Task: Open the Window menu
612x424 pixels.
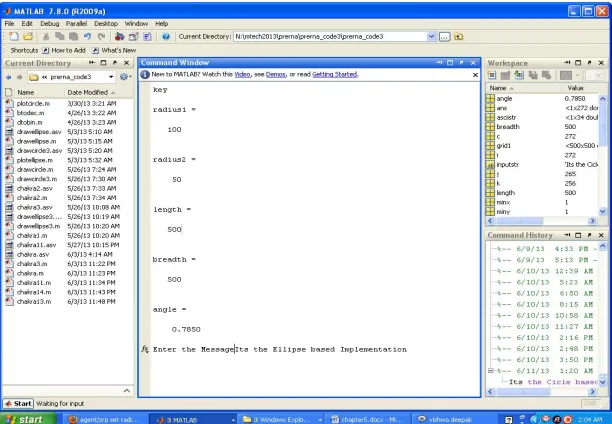Action: point(136,23)
